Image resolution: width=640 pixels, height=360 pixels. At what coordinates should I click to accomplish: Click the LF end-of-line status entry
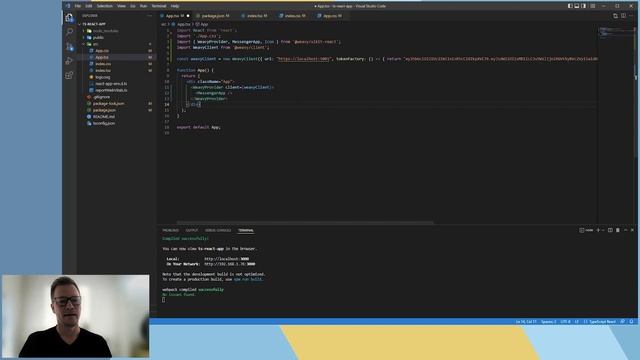(577, 322)
